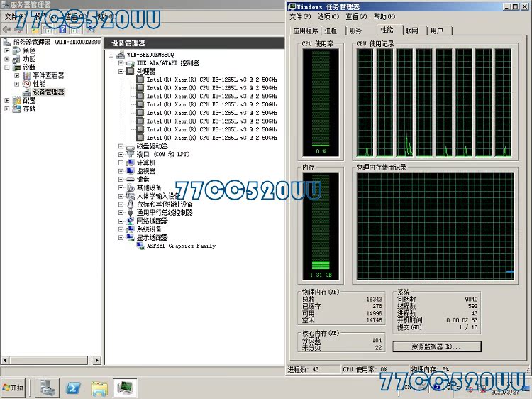Click left scroll arrow of tree pane scrollbar
The width and height of the screenshot is (532, 399).
pyautogui.click(x=5, y=360)
